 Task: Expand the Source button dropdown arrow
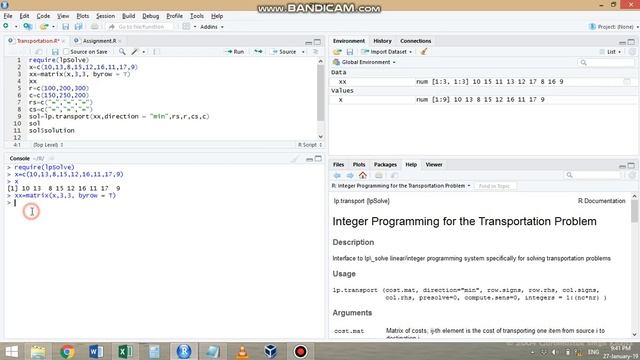303,52
